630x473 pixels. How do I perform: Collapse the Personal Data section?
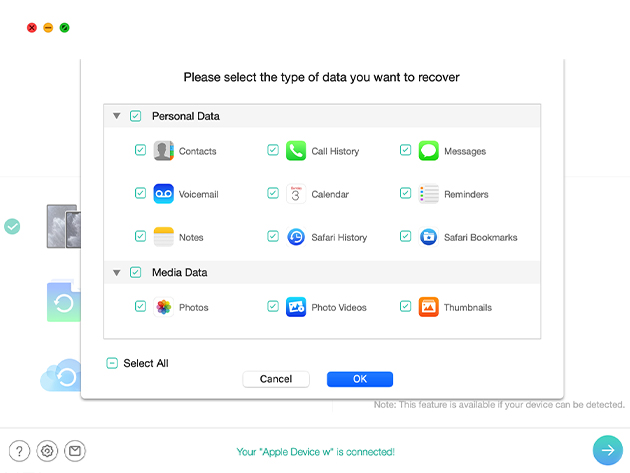117,116
